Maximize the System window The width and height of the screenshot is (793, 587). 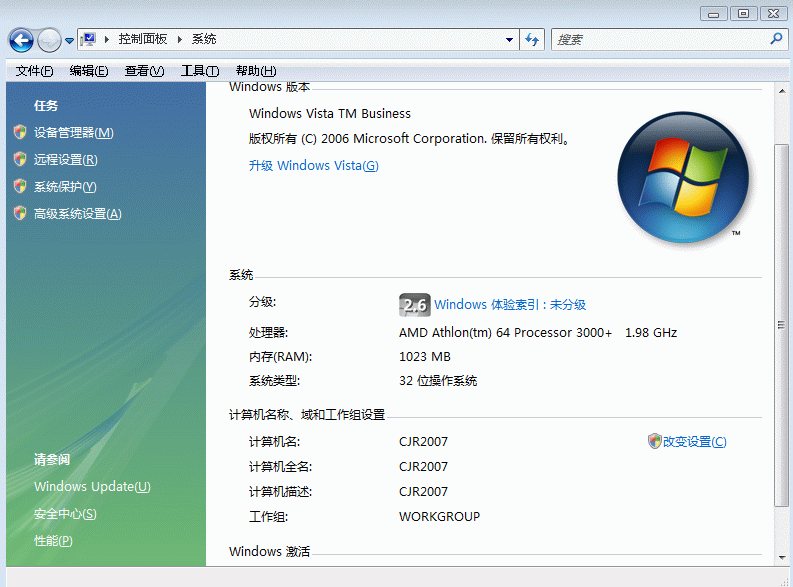[743, 14]
